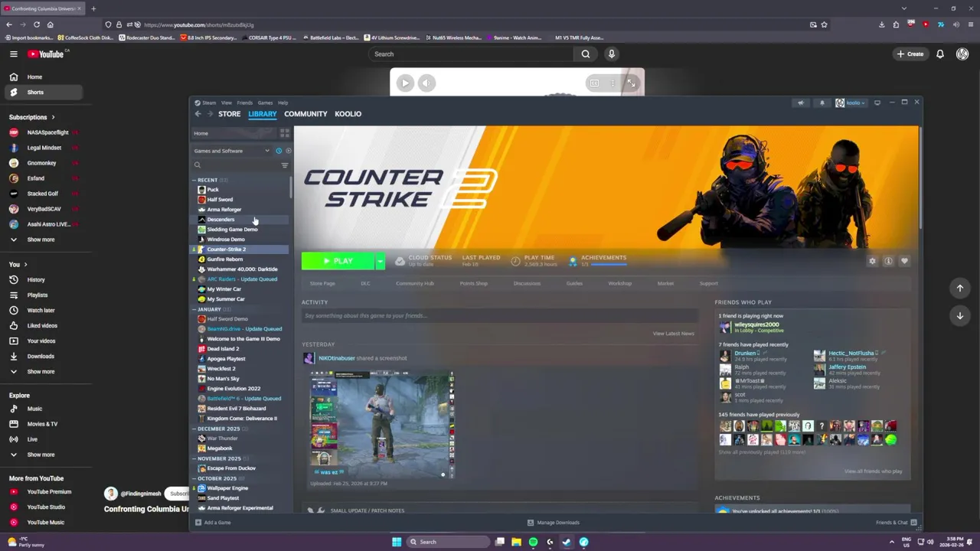
Task: Collapse the DECEMBER 2025 section
Action: [x=194, y=429]
